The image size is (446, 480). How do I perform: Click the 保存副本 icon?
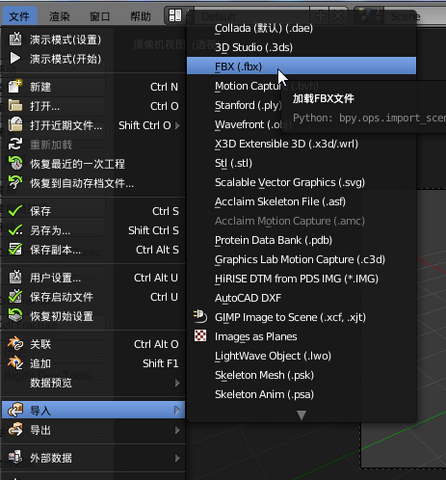coord(15,249)
